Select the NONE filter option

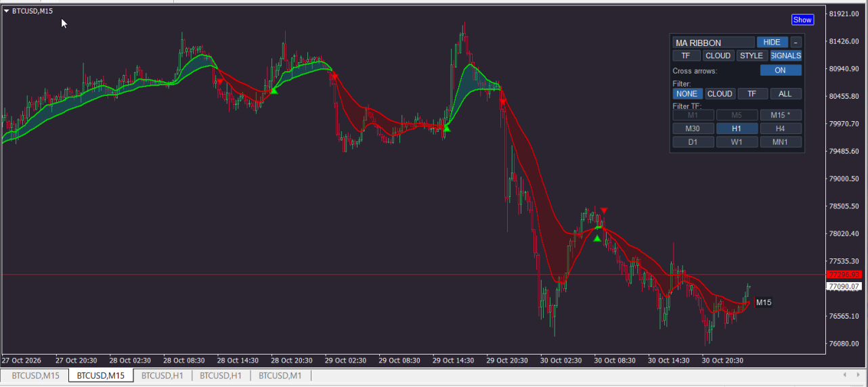click(x=687, y=94)
